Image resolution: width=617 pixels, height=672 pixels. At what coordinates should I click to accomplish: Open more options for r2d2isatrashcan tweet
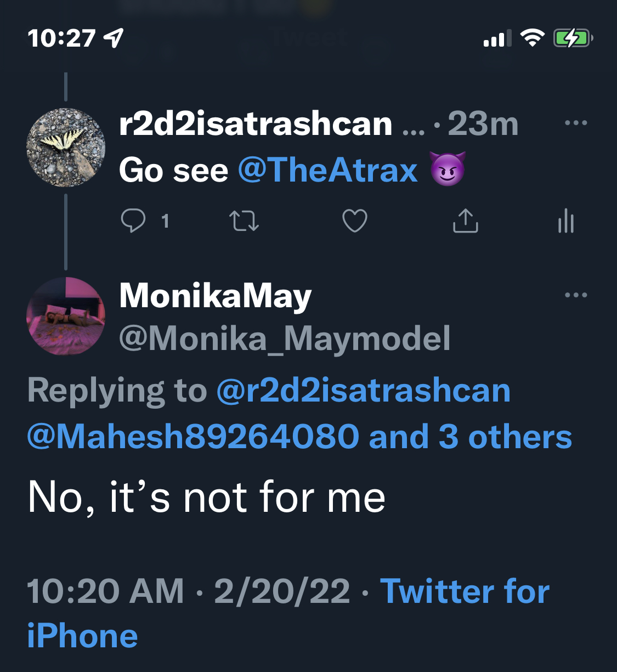[x=576, y=123]
